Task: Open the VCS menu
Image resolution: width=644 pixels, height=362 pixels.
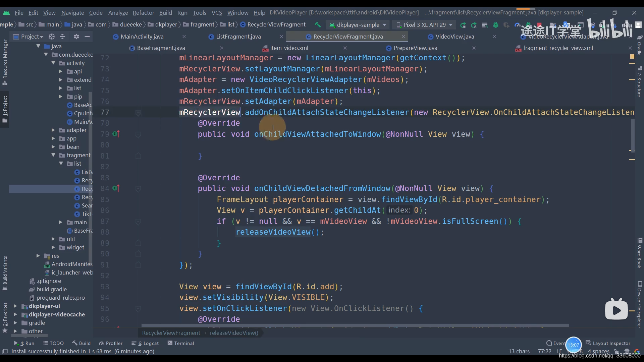Action: pos(217,13)
